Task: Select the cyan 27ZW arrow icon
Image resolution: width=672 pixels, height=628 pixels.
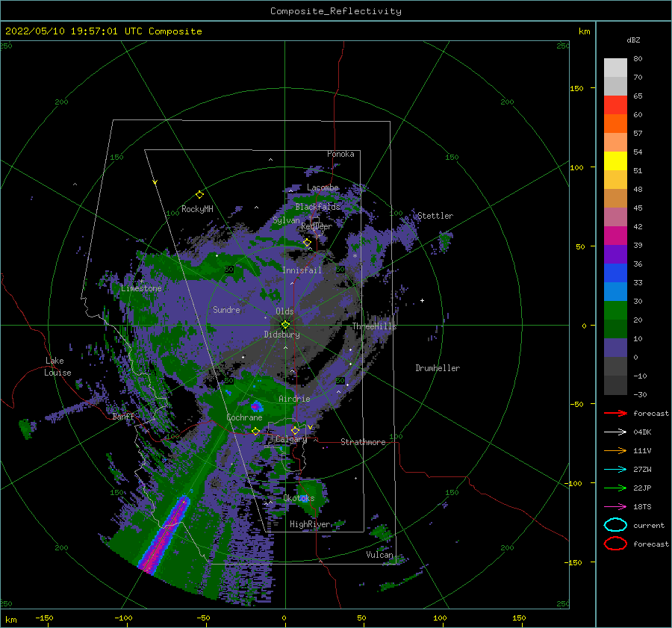Action: click(x=615, y=470)
